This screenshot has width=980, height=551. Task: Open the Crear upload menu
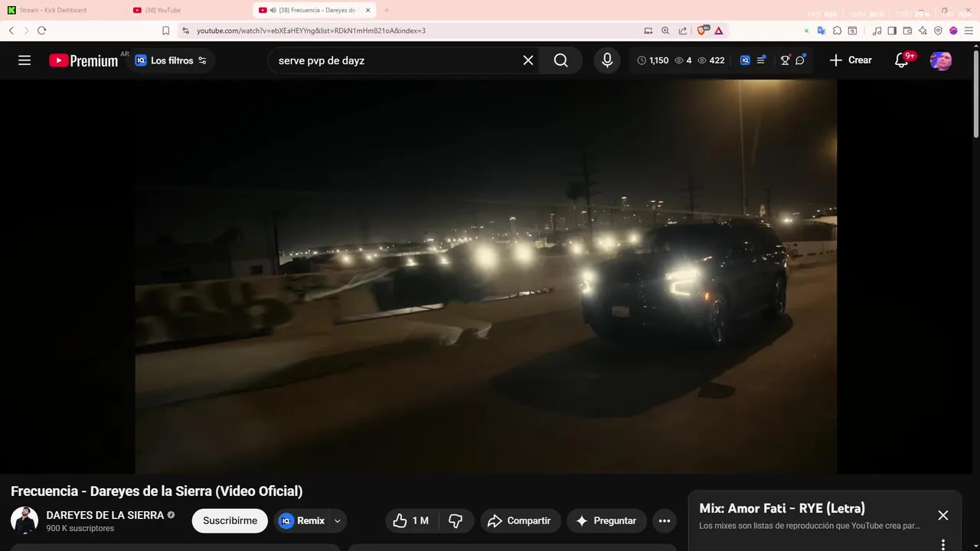(851, 60)
